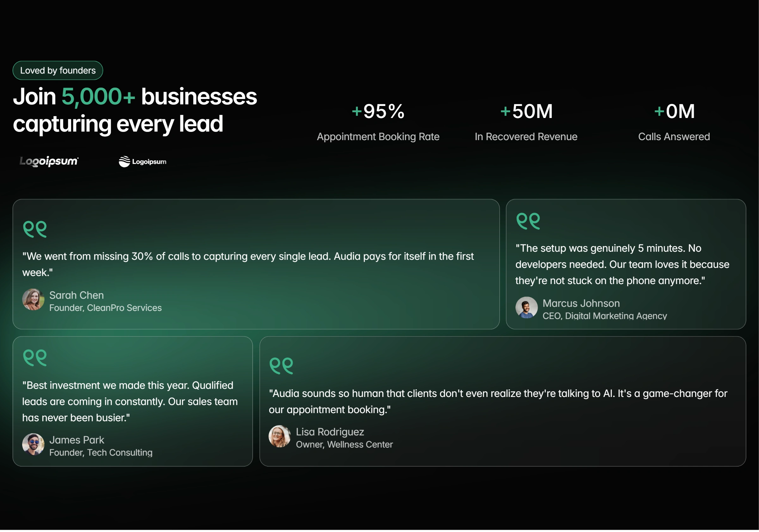This screenshot has height=532, width=759.
Task: Select the +50M recovered revenue stat
Action: [526, 111]
